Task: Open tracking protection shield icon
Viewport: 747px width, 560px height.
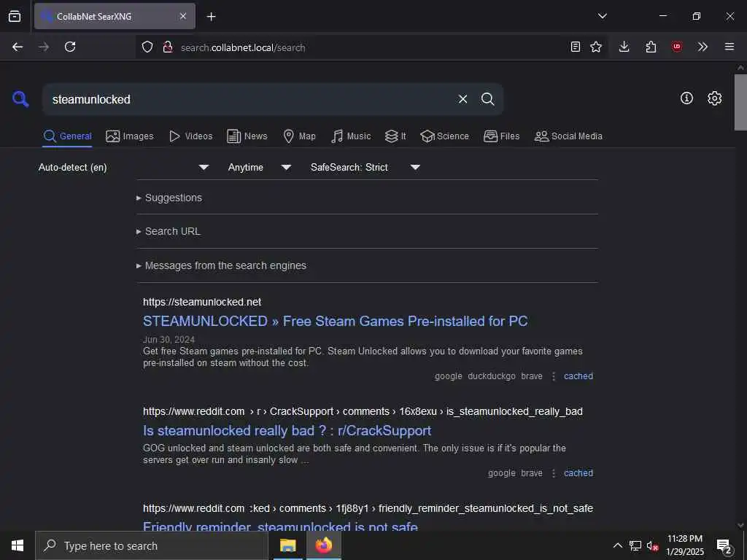Action: coord(147,47)
